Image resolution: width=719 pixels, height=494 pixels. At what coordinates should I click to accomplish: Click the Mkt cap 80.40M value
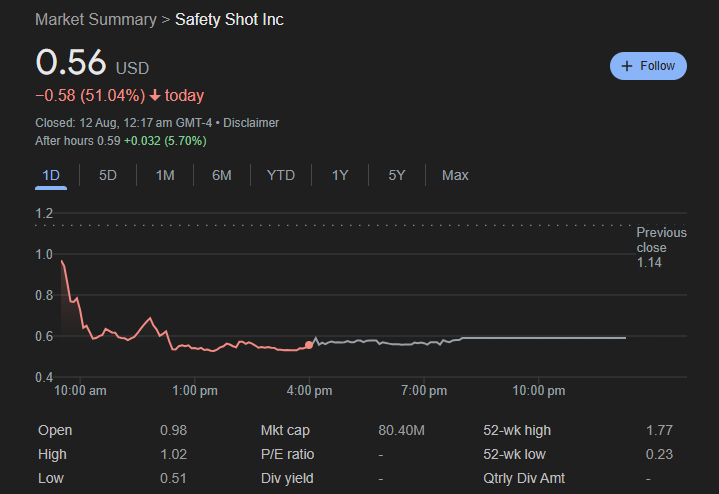coord(401,430)
